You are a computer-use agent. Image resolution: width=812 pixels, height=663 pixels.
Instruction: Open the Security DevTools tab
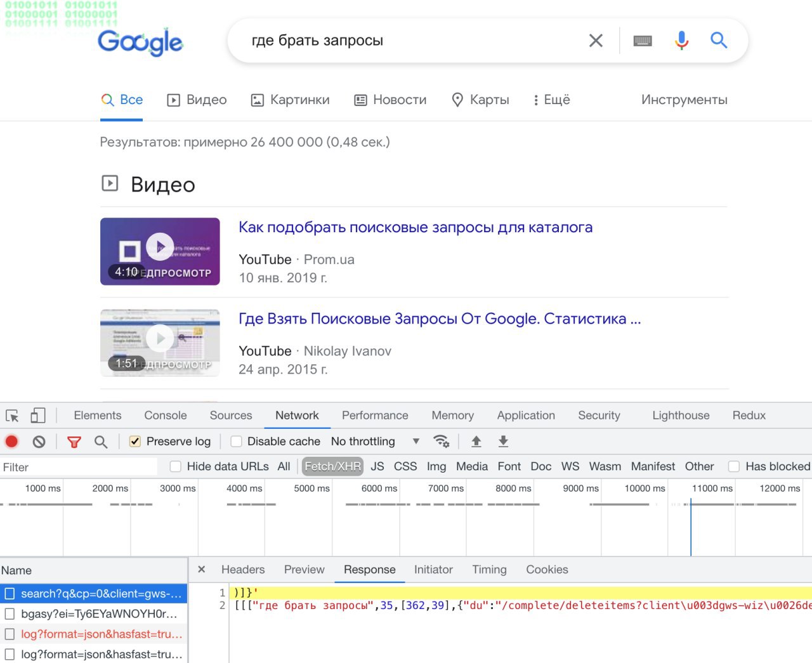coord(599,416)
